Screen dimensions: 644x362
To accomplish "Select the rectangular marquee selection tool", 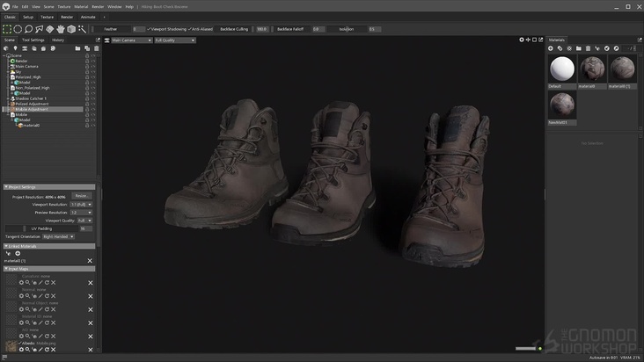I will [7, 29].
